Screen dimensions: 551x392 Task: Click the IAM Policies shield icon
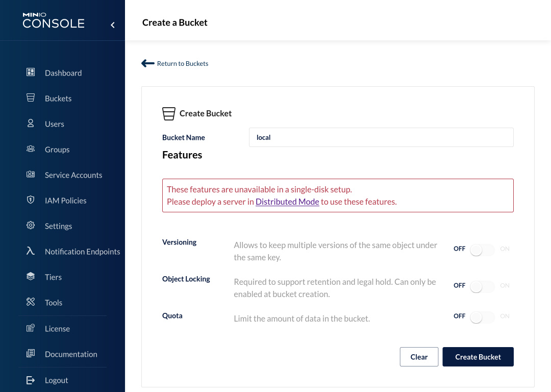[31, 200]
